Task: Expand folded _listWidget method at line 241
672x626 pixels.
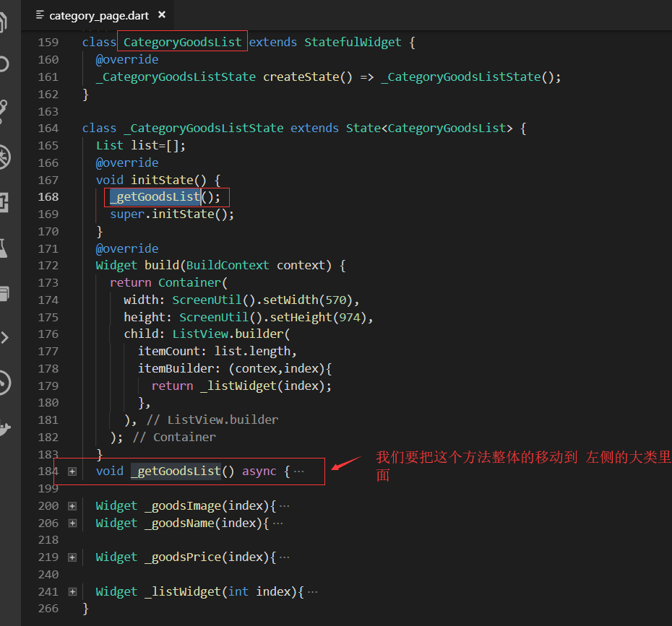Action: [72, 592]
